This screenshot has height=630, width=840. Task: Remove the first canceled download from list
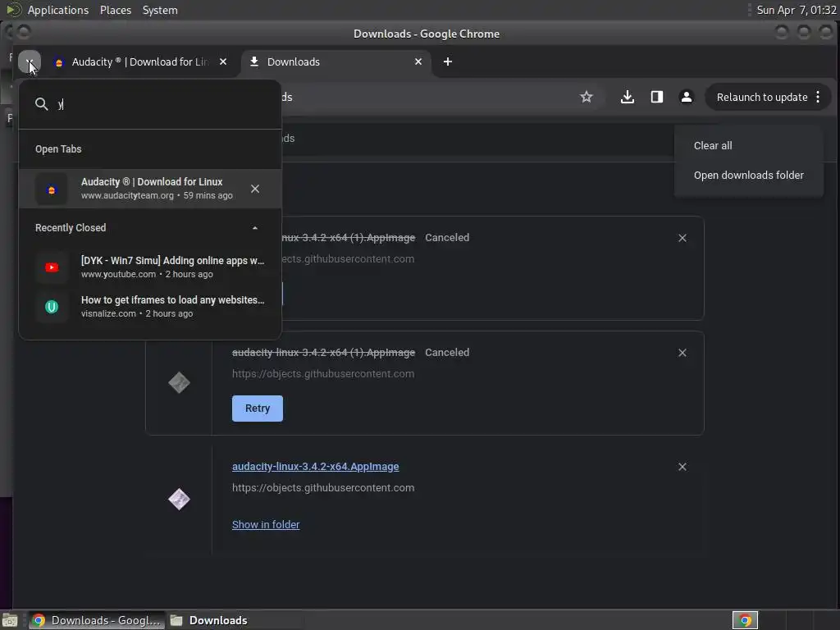pyautogui.click(x=682, y=238)
